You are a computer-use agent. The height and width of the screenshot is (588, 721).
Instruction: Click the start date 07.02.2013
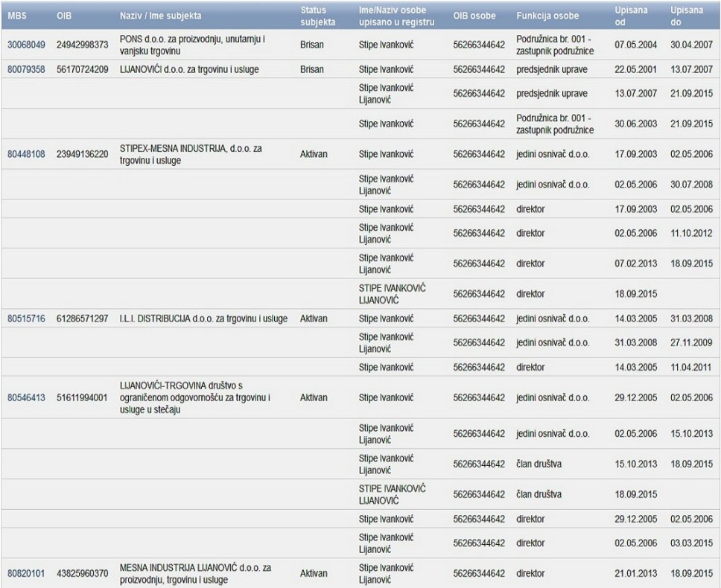635,263
